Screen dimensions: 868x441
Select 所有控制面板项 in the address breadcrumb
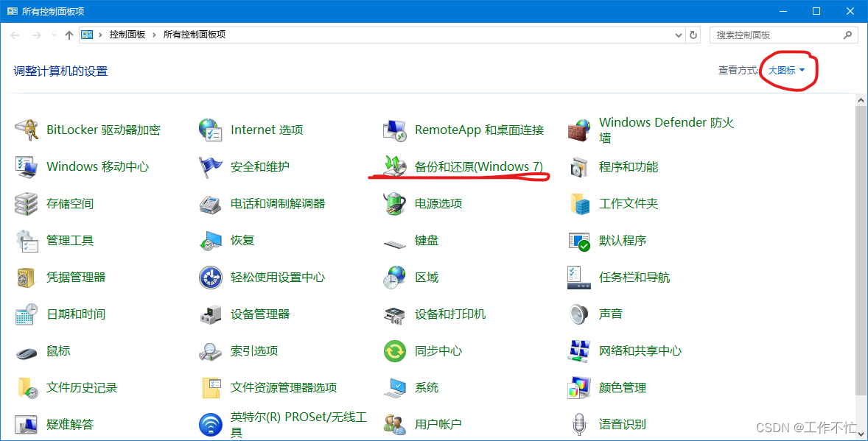pos(195,35)
